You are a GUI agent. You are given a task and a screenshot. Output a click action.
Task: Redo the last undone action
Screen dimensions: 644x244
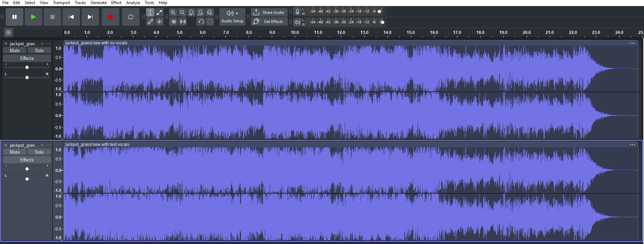tap(210, 22)
